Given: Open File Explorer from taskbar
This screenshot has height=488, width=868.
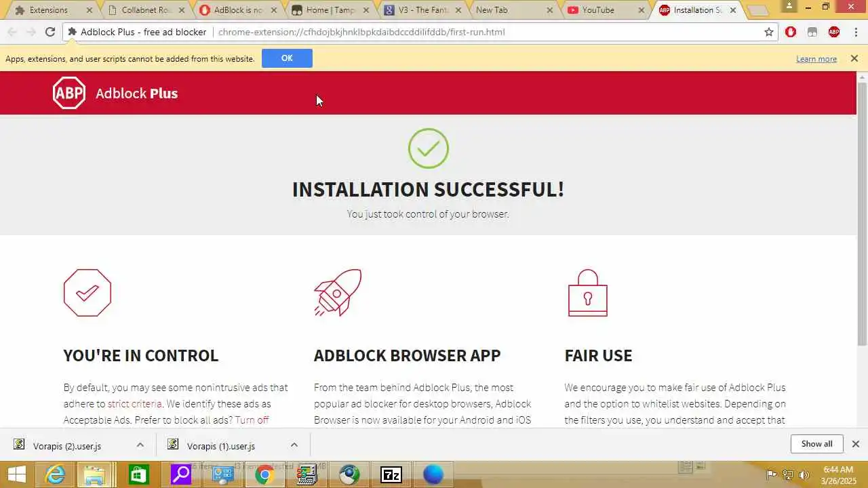Looking at the screenshot, I should [94, 474].
